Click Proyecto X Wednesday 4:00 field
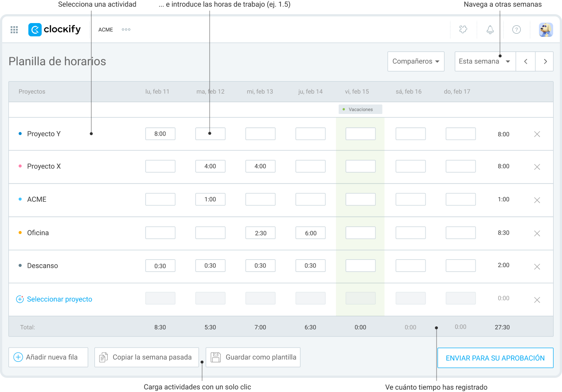This screenshot has height=392, width=562. (x=260, y=166)
